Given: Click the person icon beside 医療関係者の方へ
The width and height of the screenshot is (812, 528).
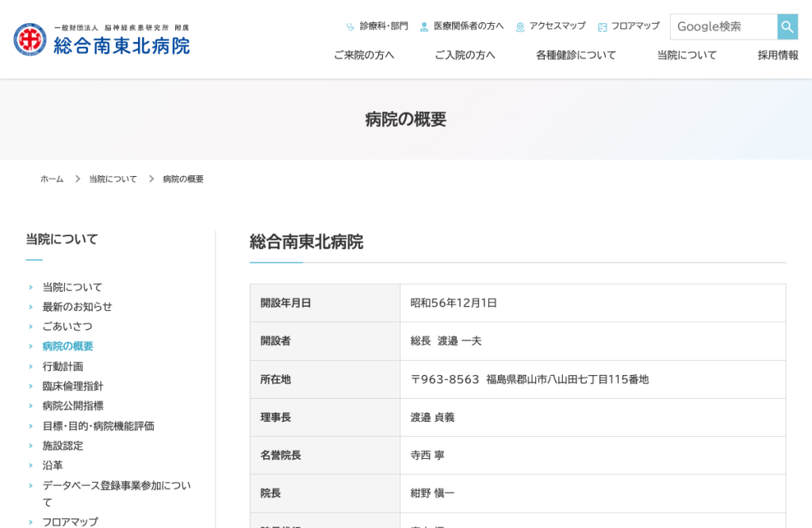Looking at the screenshot, I should [x=424, y=27].
